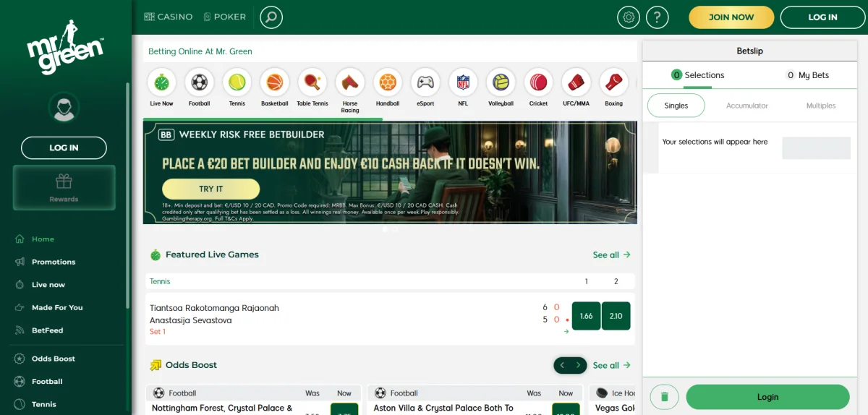Click the sidebar LOG IN button
This screenshot has width=868, height=415.
(x=64, y=147)
